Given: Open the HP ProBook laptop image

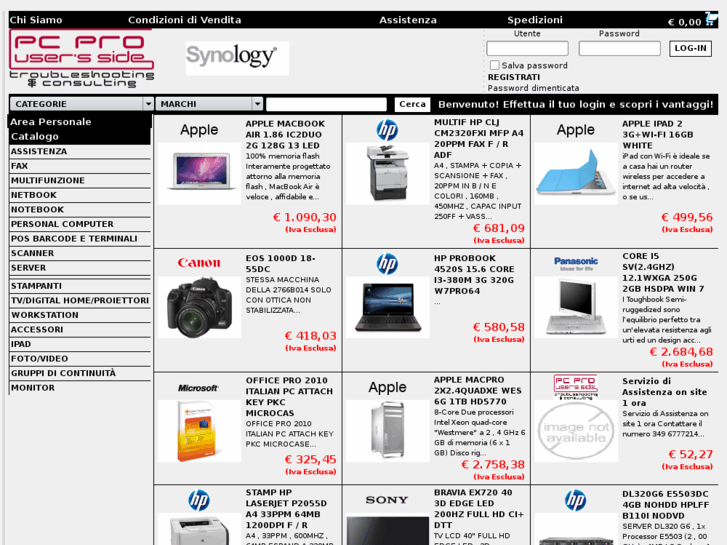Looking at the screenshot, I should 388,307.
